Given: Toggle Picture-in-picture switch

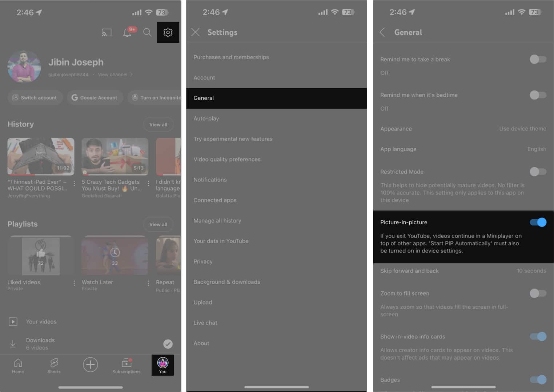Looking at the screenshot, I should coord(538,222).
